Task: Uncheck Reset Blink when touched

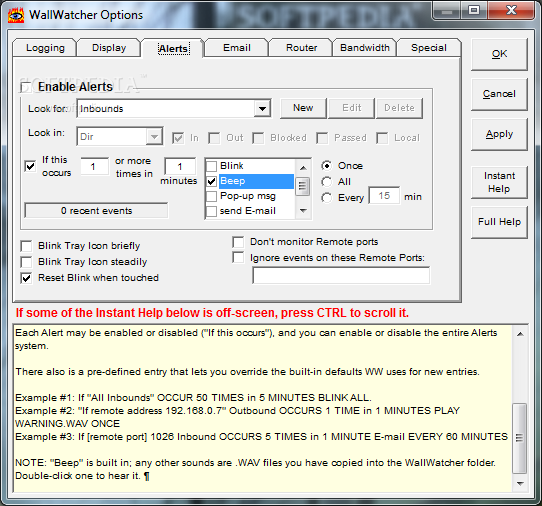Action: pyautogui.click(x=26, y=278)
